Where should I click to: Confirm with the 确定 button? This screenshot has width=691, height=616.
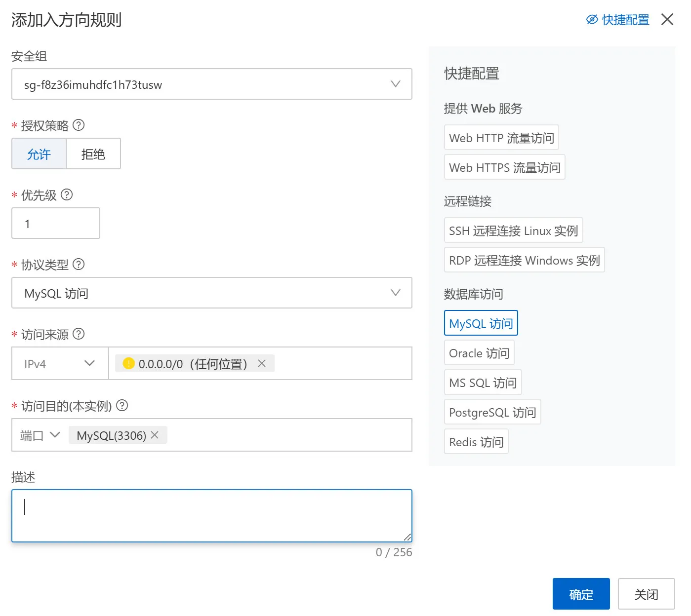[x=581, y=594]
